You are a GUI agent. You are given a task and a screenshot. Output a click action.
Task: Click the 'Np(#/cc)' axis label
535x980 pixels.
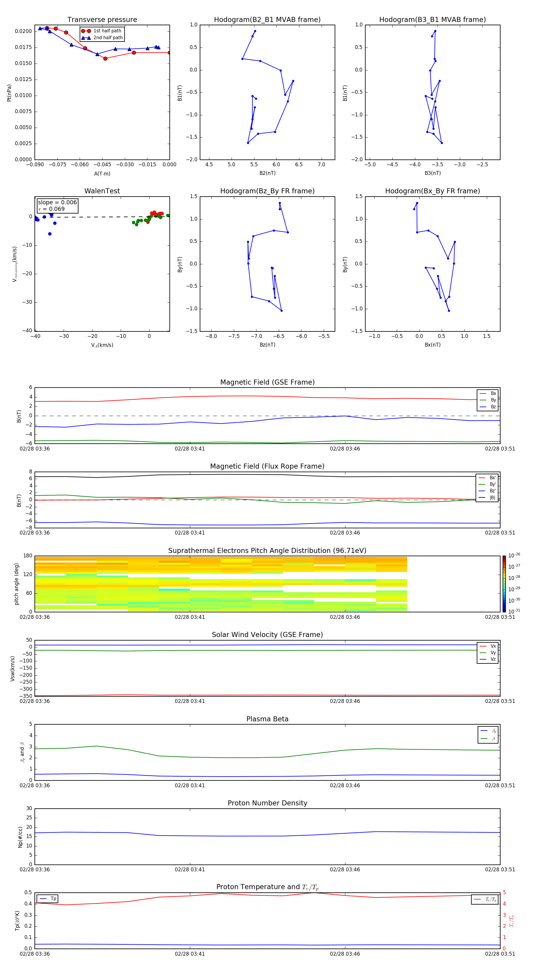click(x=20, y=837)
